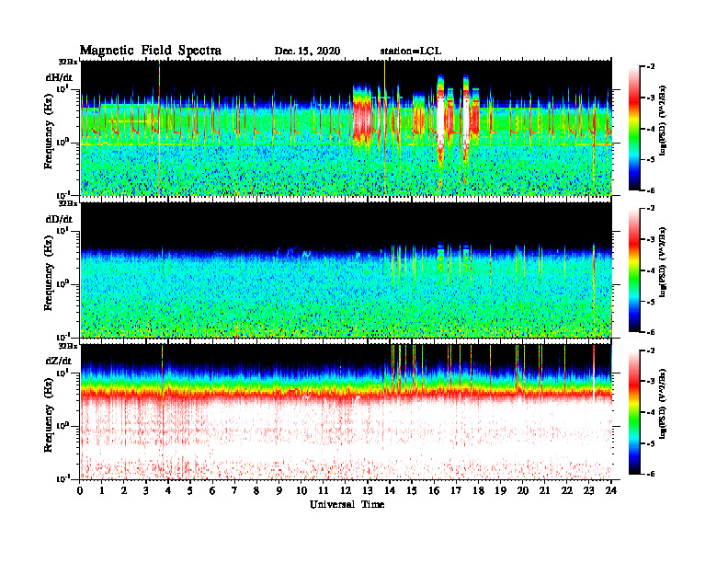Click the -5 value on dD/dt colorbar
This screenshot has height=563, width=728.
point(651,302)
